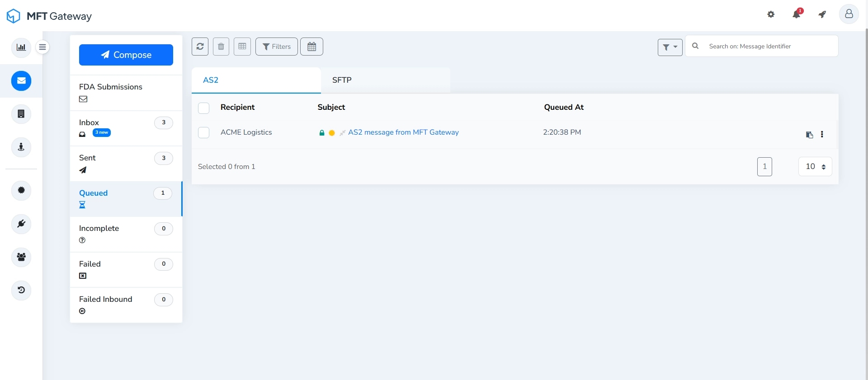
Task: Click the settings gear icon in header
Action: [x=771, y=14]
